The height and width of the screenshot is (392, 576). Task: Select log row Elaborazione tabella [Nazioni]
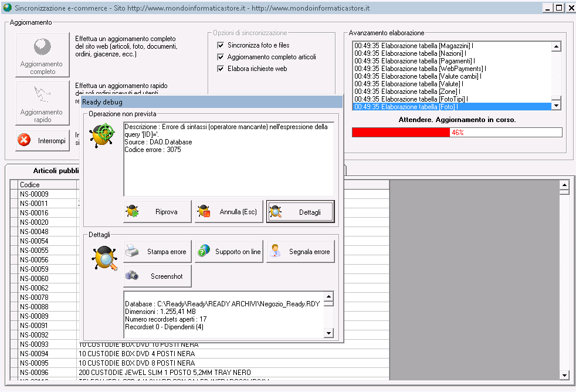(452, 53)
